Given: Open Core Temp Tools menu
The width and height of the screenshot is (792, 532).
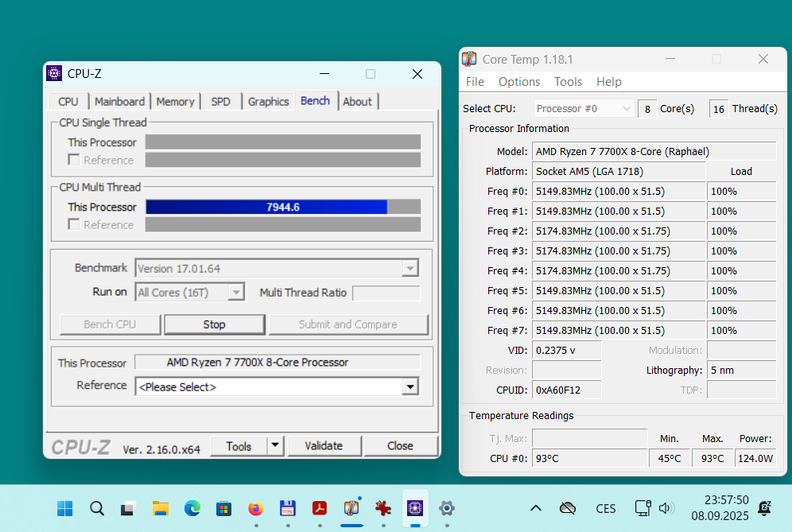Looking at the screenshot, I should pyautogui.click(x=569, y=82).
